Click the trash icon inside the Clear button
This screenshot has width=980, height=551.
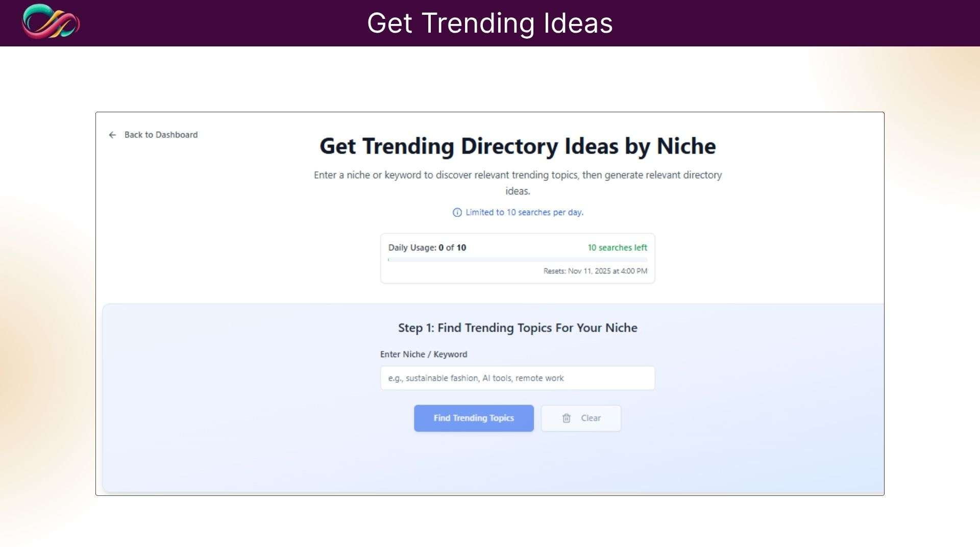pyautogui.click(x=567, y=418)
